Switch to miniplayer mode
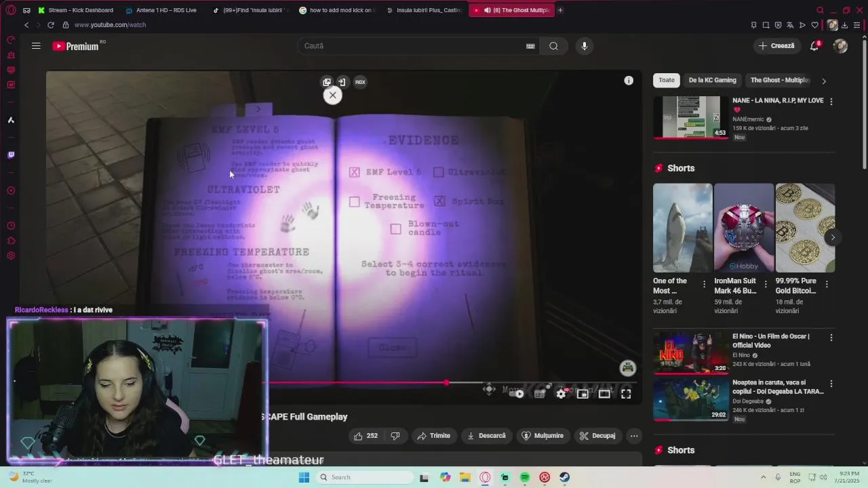Viewport: 868px width, 488px height. 583,394
